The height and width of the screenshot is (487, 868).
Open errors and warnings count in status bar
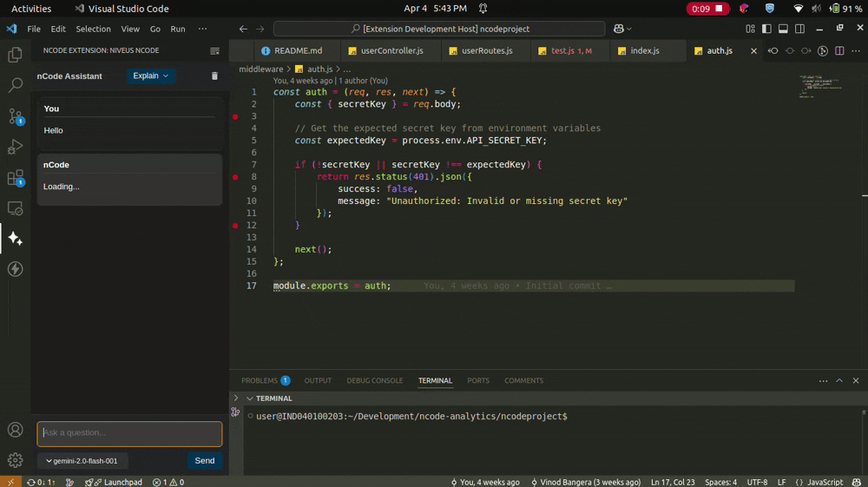point(168,482)
